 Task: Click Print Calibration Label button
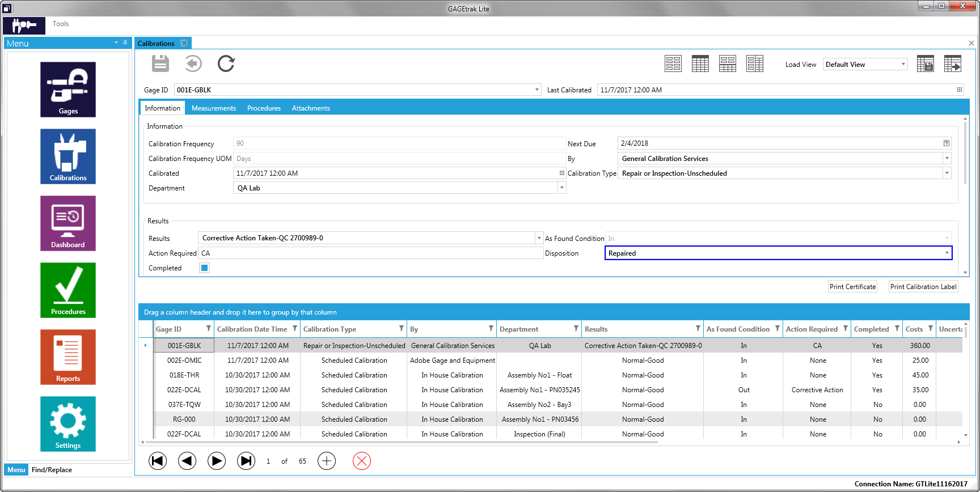(x=923, y=287)
